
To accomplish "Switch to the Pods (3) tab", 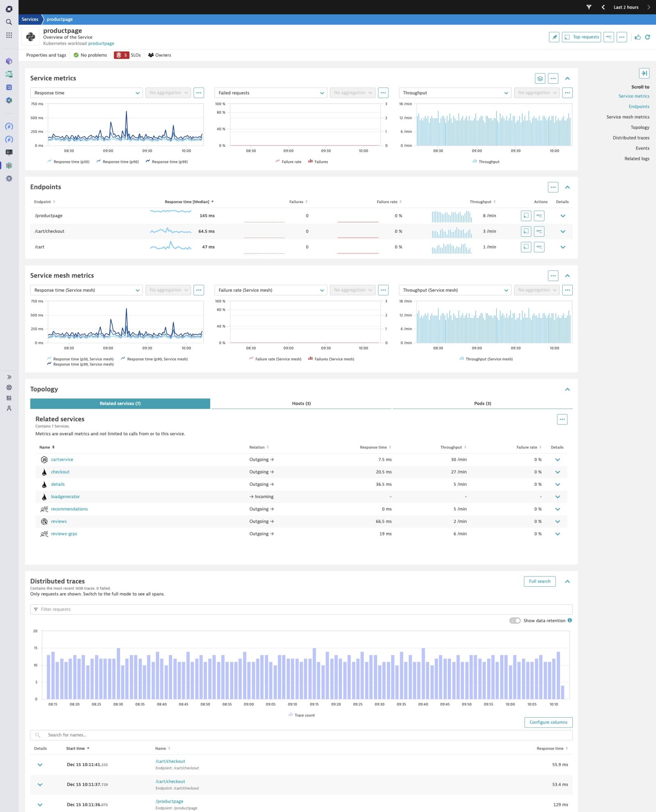I will point(483,403).
